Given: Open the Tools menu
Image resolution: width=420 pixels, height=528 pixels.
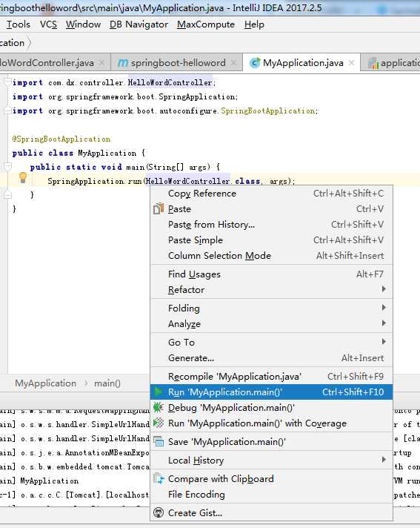Looking at the screenshot, I should 19,24.
